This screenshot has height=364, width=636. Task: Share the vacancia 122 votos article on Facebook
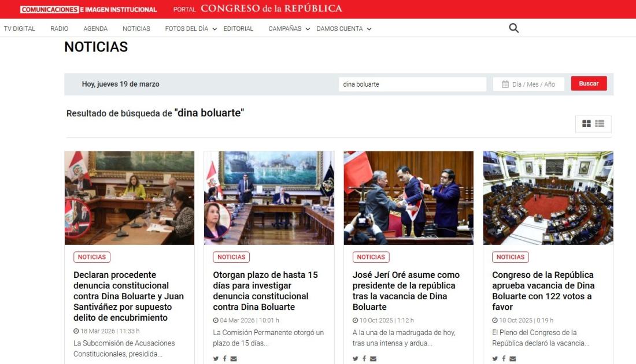pyautogui.click(x=504, y=359)
